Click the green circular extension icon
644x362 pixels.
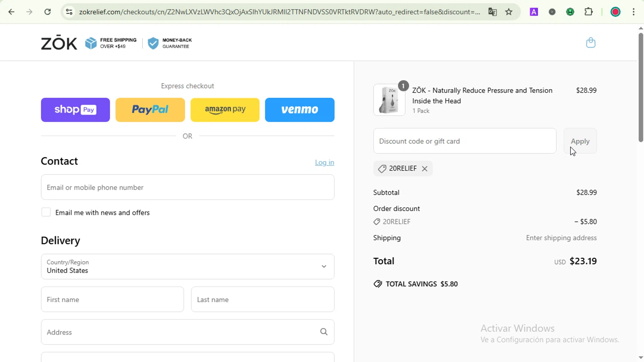click(570, 12)
